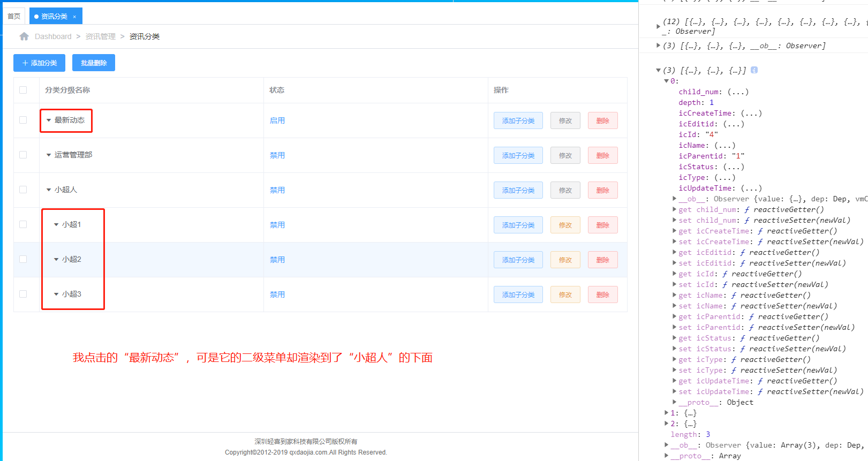The width and height of the screenshot is (868, 461).
Task: Expand the 小超3 subcategory arrow
Action: (x=56, y=294)
